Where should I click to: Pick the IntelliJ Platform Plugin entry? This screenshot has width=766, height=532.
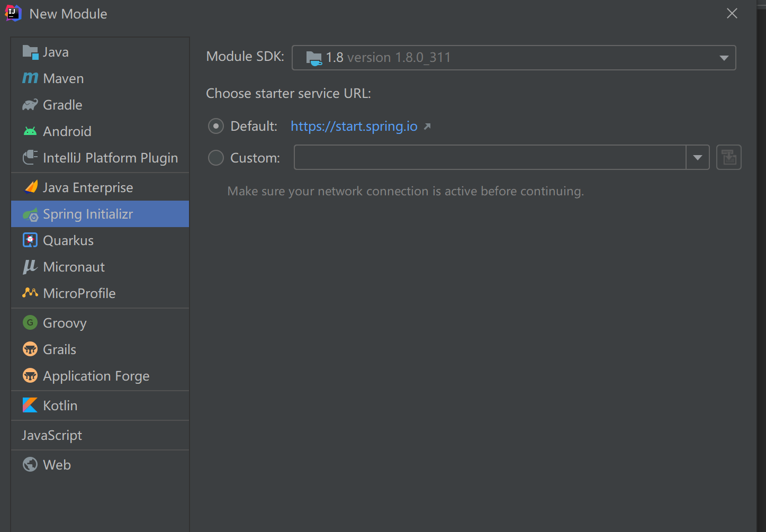[110, 158]
